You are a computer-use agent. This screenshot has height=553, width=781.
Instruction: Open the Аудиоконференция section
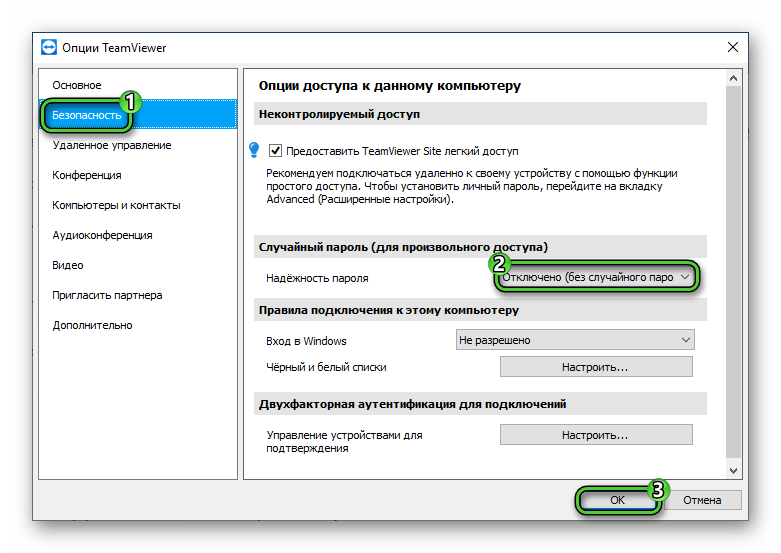point(138,235)
